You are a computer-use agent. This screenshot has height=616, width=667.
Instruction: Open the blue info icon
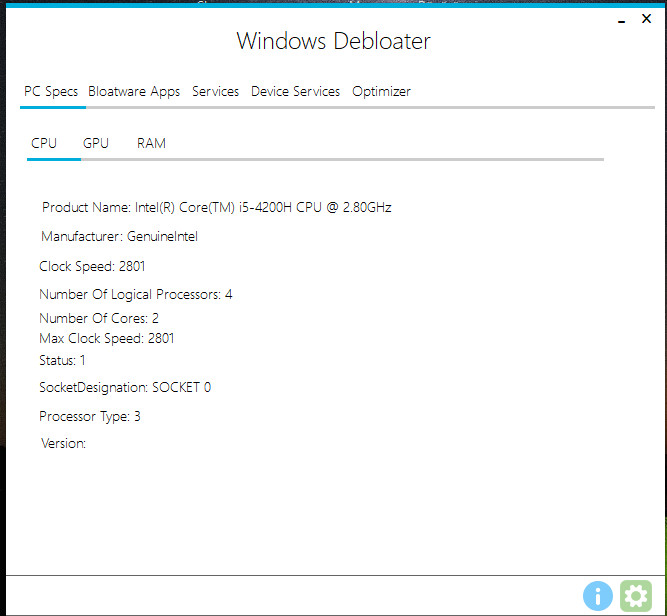click(598, 596)
